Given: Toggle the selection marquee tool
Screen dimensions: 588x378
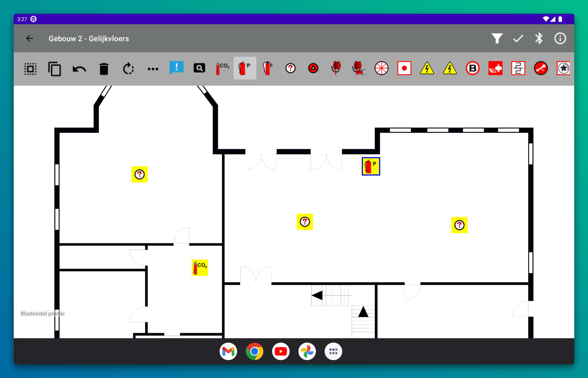Looking at the screenshot, I should [30, 69].
